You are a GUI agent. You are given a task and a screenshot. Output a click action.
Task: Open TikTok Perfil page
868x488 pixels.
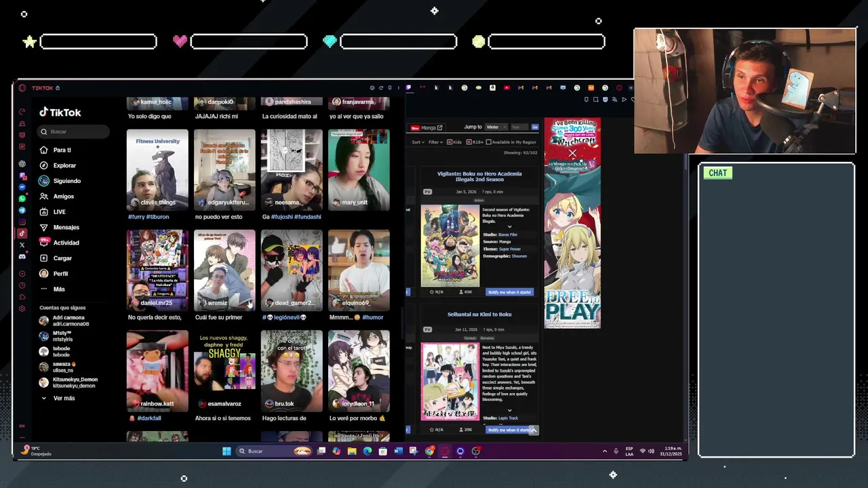54,274
